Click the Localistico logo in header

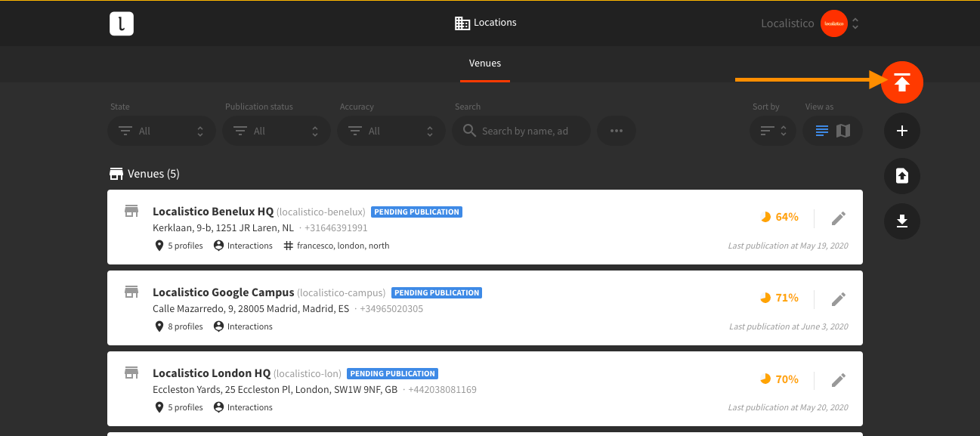pos(122,23)
